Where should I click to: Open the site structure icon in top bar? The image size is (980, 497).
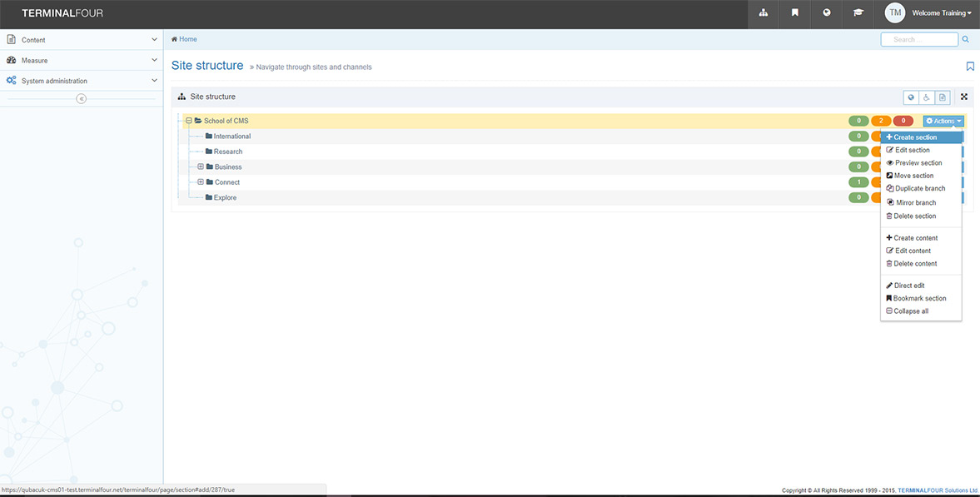(x=763, y=12)
